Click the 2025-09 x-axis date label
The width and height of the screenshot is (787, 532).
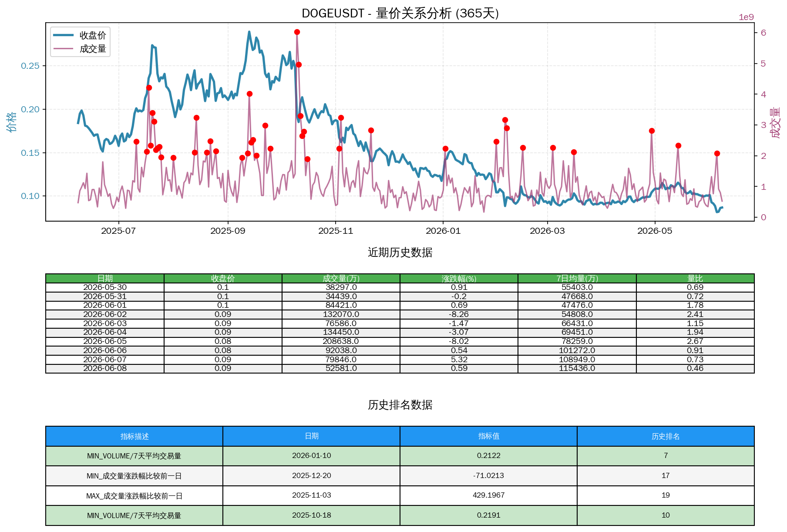pyautogui.click(x=228, y=231)
